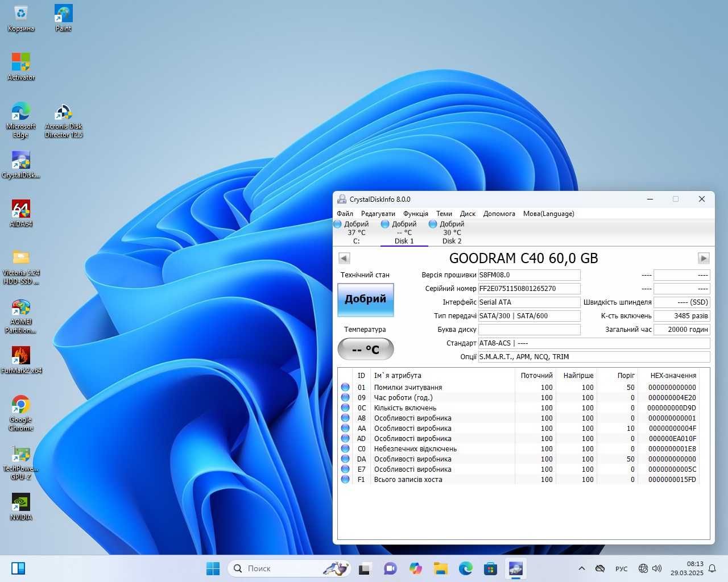Open the Допомога menu
The height and width of the screenshot is (582, 728).
pos(499,214)
